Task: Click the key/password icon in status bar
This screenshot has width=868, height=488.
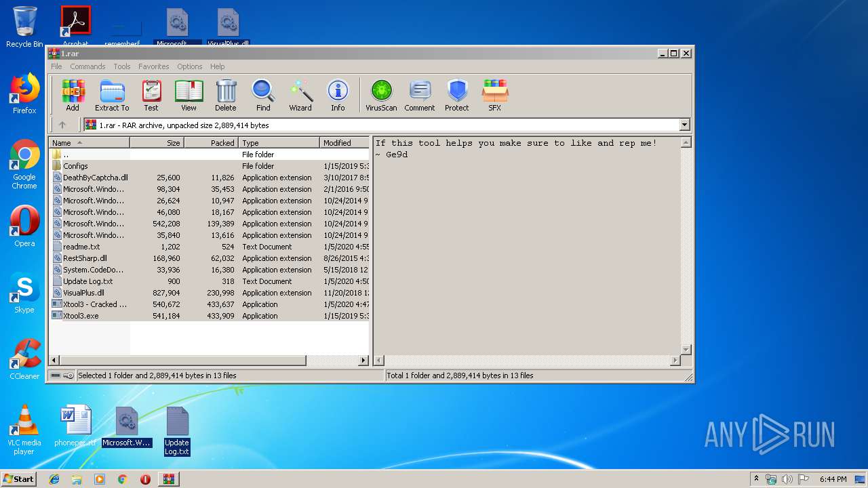Action: click(68, 375)
